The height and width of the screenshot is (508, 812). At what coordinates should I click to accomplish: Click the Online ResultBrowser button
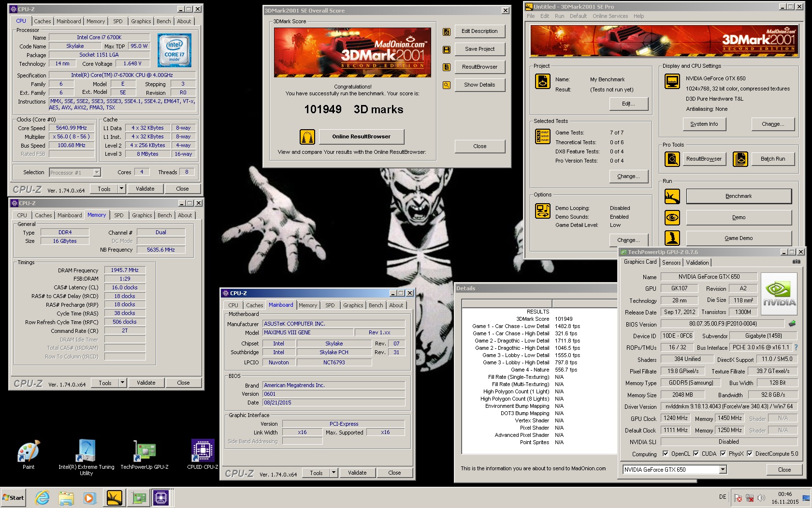[361, 137]
